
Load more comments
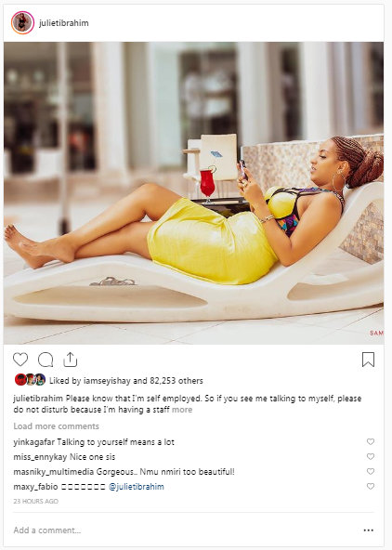(56, 426)
